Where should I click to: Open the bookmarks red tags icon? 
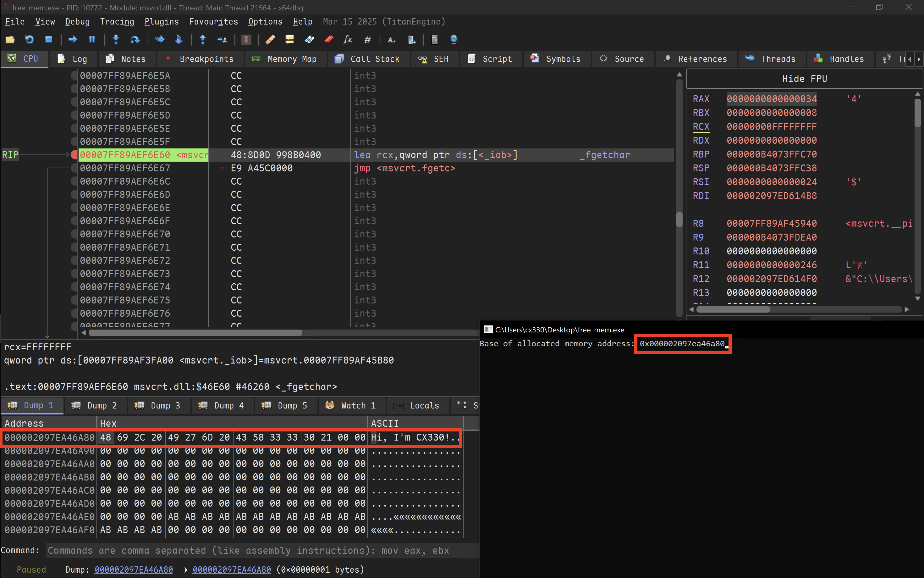pyautogui.click(x=328, y=39)
